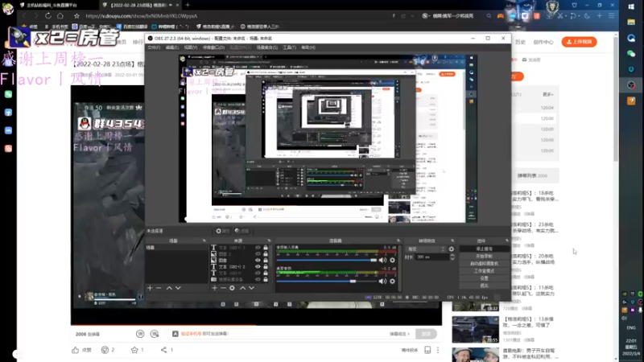
Task: Click the second mixer channel volume slider
Action: [327, 281]
